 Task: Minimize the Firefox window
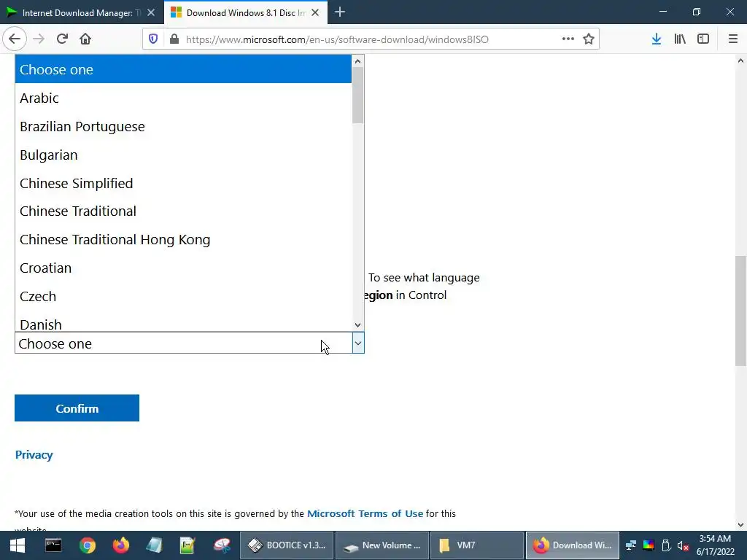pyautogui.click(x=662, y=12)
